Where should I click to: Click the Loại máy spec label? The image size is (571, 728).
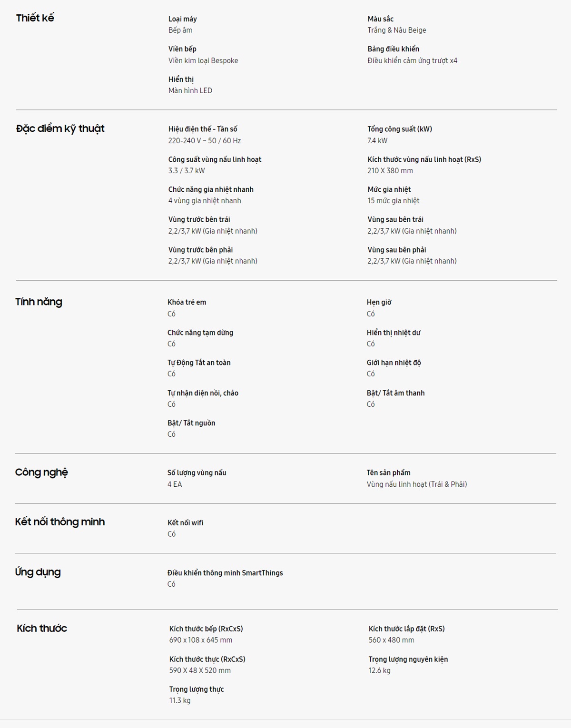point(182,19)
